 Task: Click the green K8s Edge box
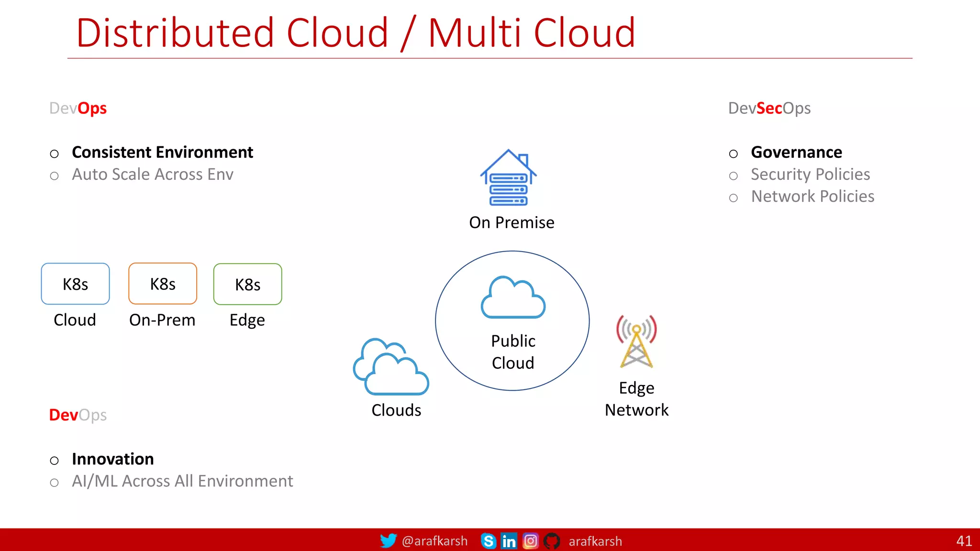[x=247, y=284]
